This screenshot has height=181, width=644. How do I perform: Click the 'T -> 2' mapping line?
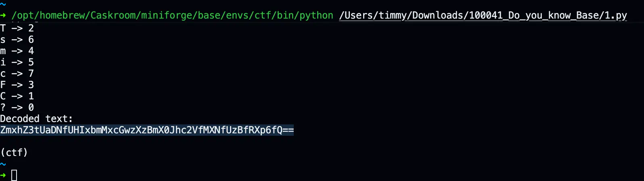(x=17, y=28)
